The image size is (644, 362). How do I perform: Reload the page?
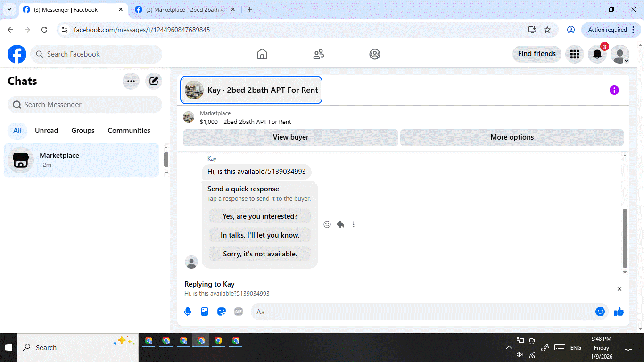click(x=44, y=30)
